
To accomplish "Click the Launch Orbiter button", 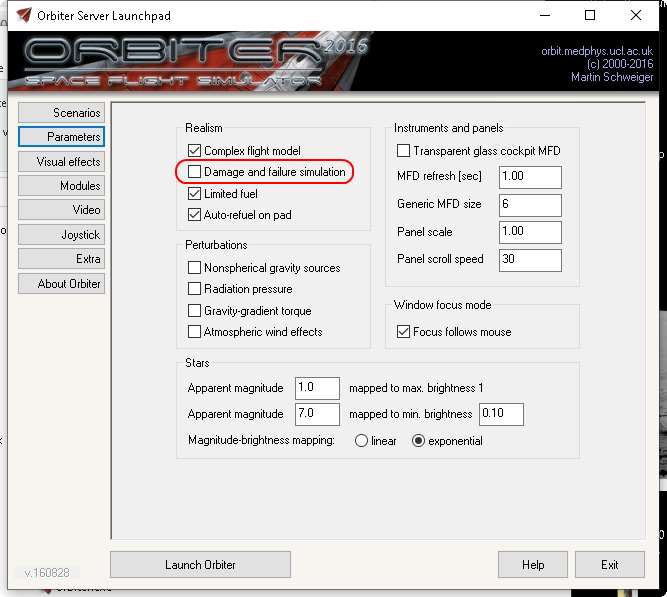I will [x=200, y=565].
